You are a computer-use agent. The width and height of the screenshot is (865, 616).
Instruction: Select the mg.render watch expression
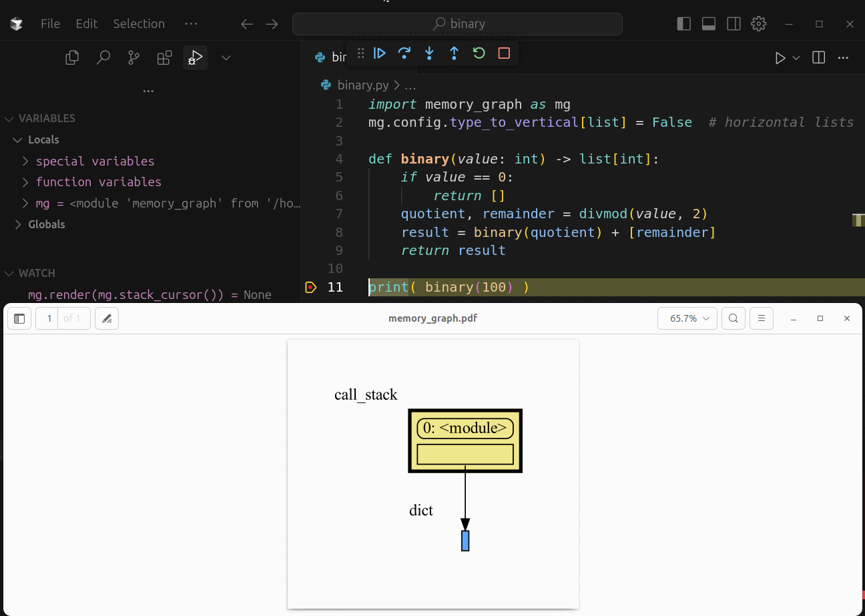(150, 294)
